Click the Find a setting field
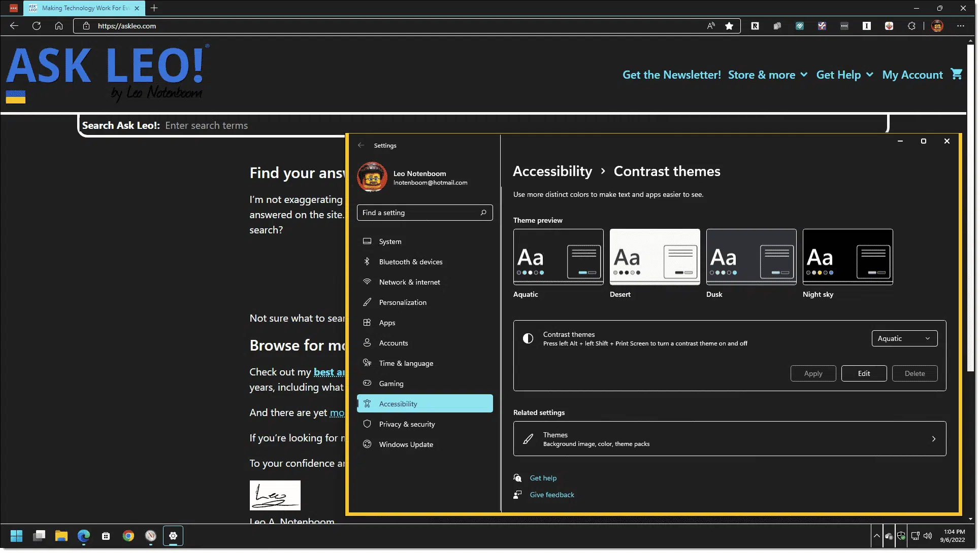 [x=424, y=213]
